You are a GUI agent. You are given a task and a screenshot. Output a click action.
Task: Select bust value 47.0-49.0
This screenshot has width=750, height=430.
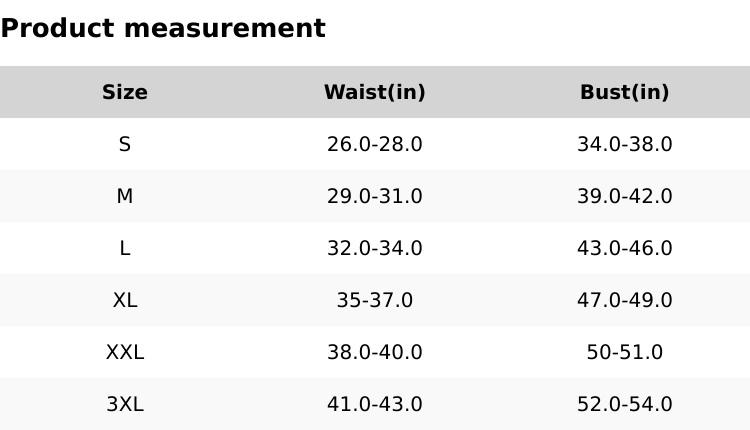[x=625, y=300]
